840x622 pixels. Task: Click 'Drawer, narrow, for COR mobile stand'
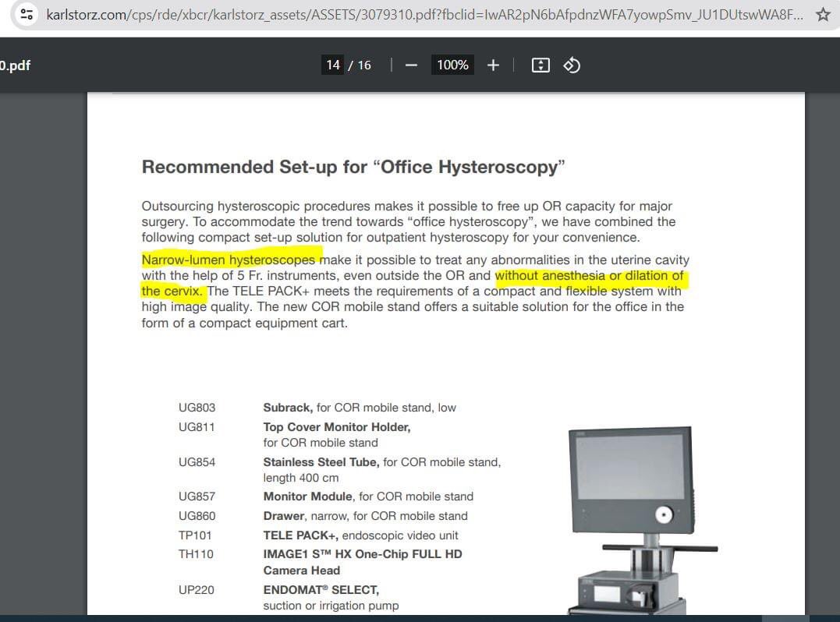[365, 516]
